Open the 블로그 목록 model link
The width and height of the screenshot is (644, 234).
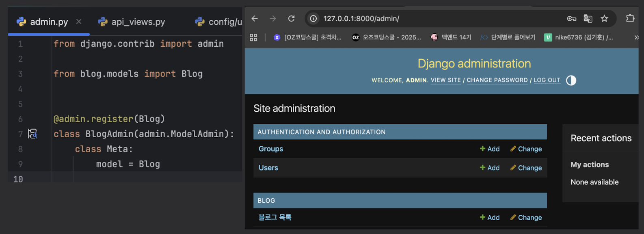click(275, 217)
